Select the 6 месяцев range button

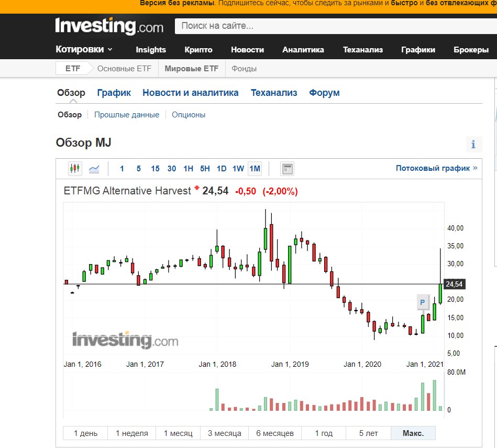point(275,433)
